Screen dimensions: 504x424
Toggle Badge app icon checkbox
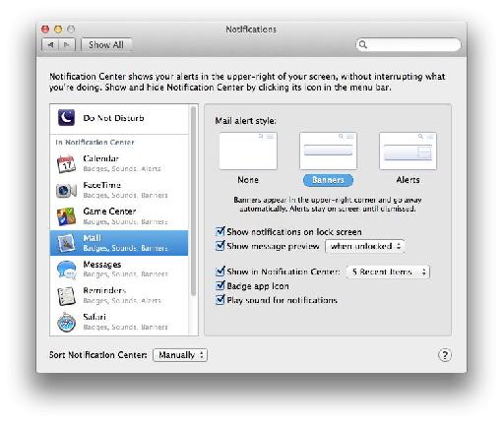[220, 285]
